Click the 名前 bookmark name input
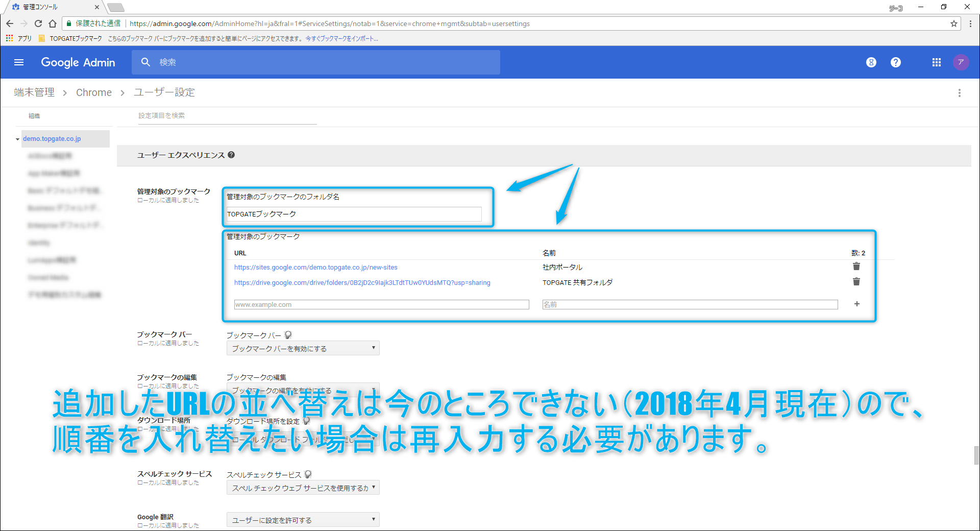 pyautogui.click(x=690, y=304)
